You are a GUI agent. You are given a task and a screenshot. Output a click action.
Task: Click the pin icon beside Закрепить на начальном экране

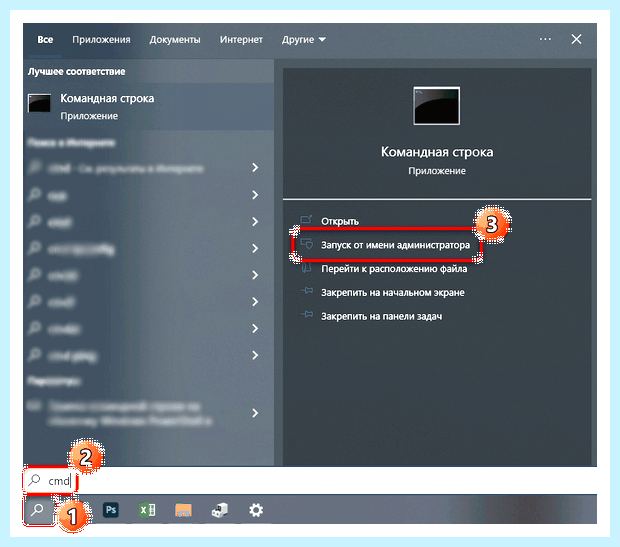pyautogui.click(x=307, y=291)
